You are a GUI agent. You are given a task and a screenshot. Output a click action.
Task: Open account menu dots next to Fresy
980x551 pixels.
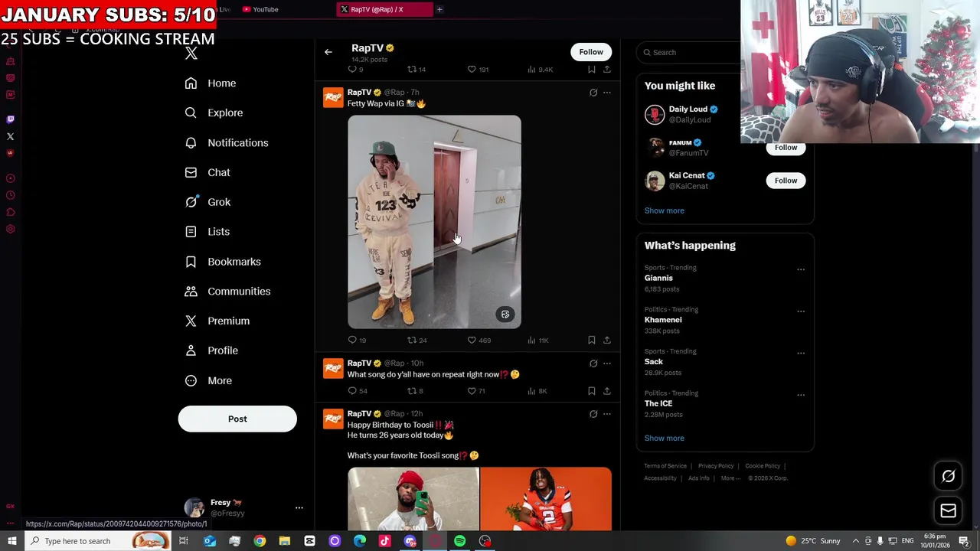(x=299, y=507)
